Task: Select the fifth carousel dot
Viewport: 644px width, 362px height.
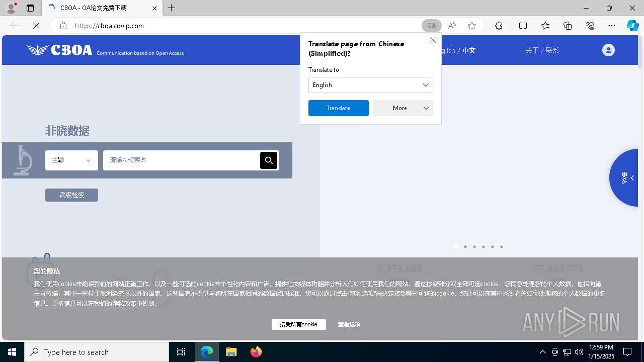Action: (x=493, y=247)
